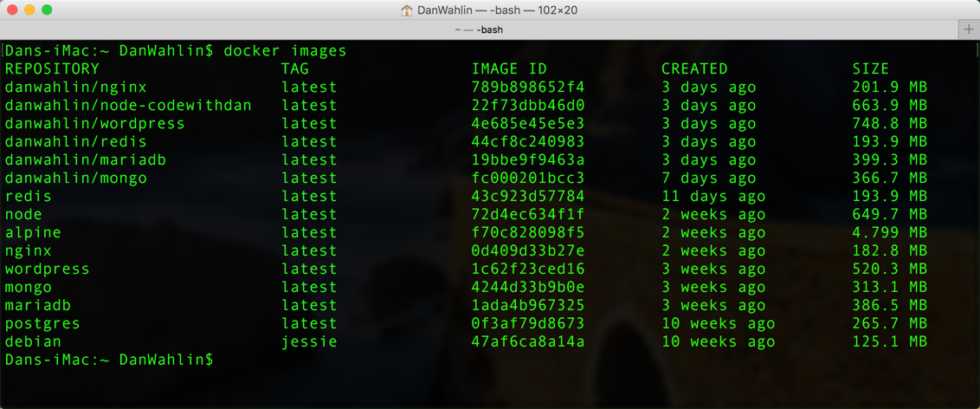
Task: Click the 265.7 MB size value
Action: point(890,324)
